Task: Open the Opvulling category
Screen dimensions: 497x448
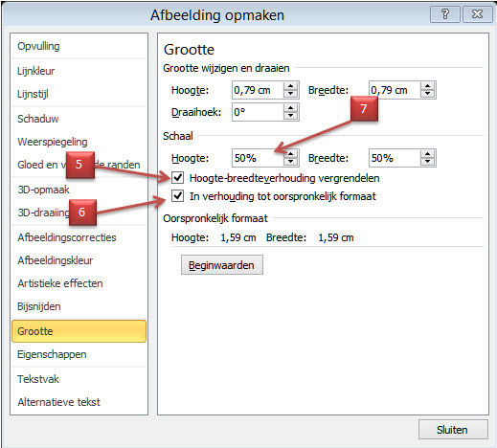Action: point(38,46)
